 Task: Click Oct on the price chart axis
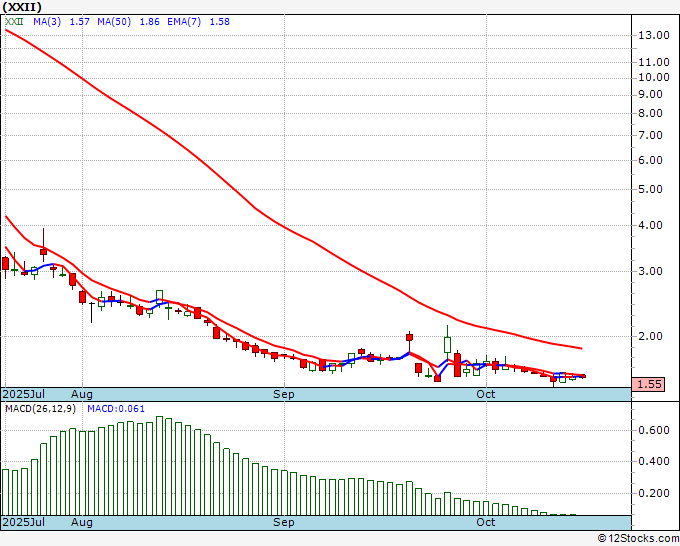[486, 394]
